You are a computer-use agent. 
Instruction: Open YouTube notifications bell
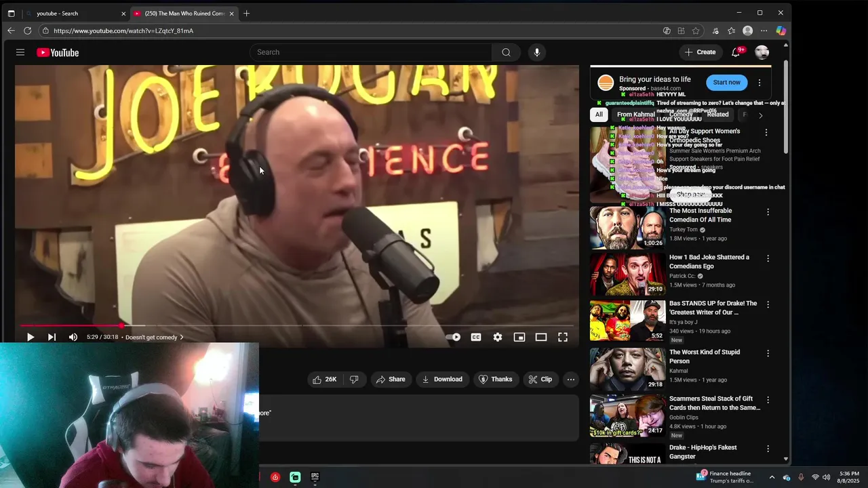click(x=736, y=52)
